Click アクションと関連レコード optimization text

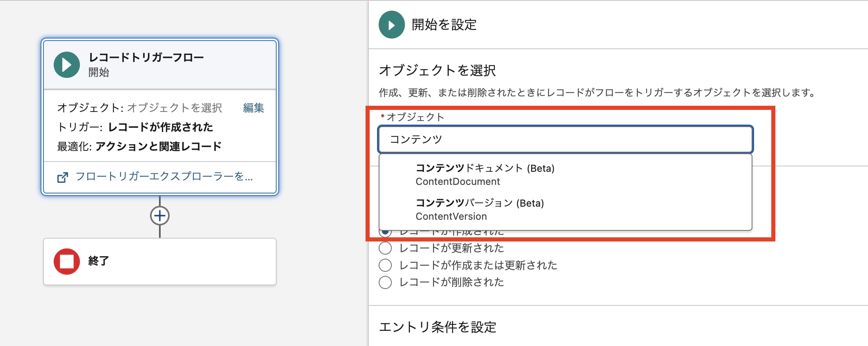[x=158, y=146]
